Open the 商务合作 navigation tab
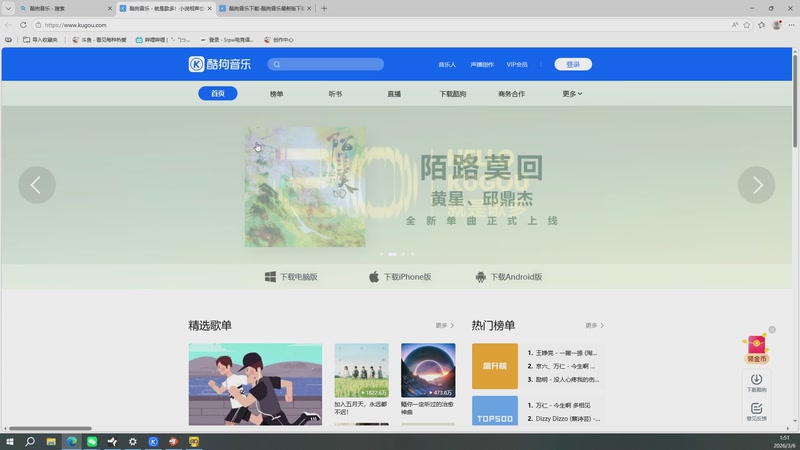800x450 pixels. tap(511, 94)
